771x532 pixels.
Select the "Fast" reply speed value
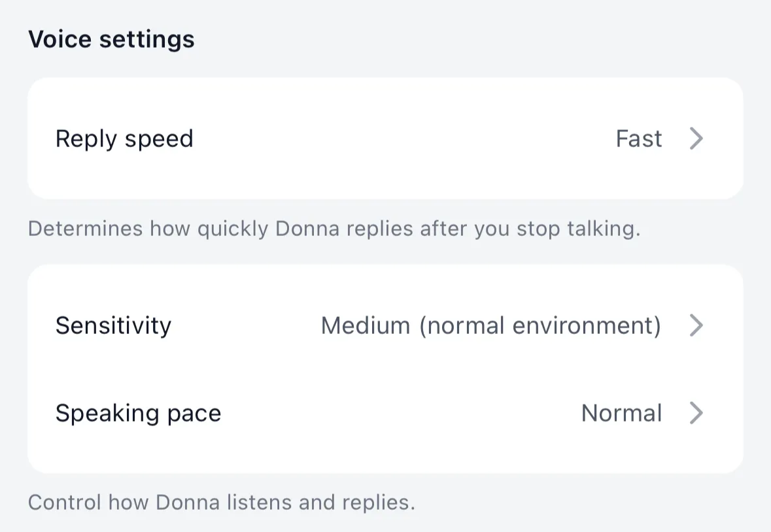pyautogui.click(x=639, y=139)
